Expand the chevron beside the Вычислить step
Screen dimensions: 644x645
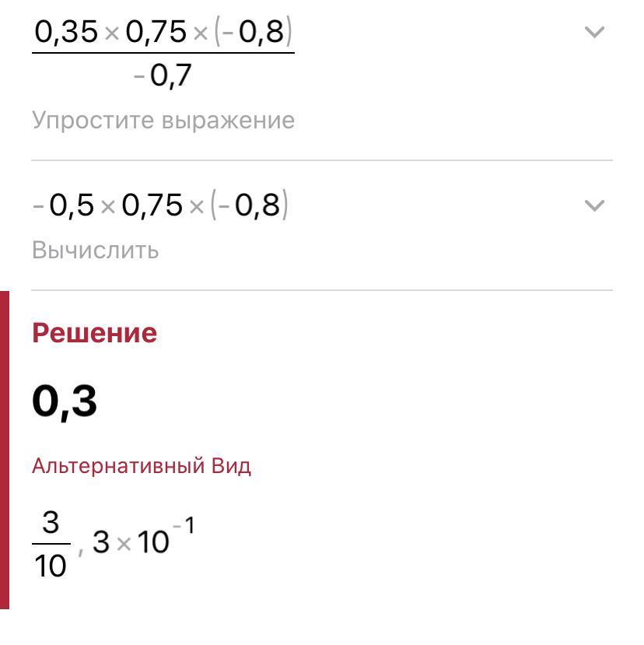pos(594,205)
